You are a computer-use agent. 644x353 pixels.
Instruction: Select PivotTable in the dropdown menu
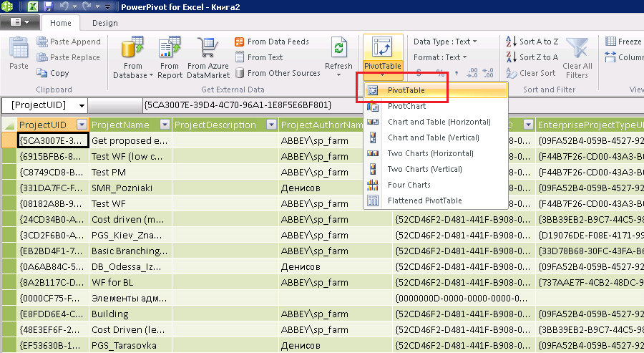tap(436, 90)
